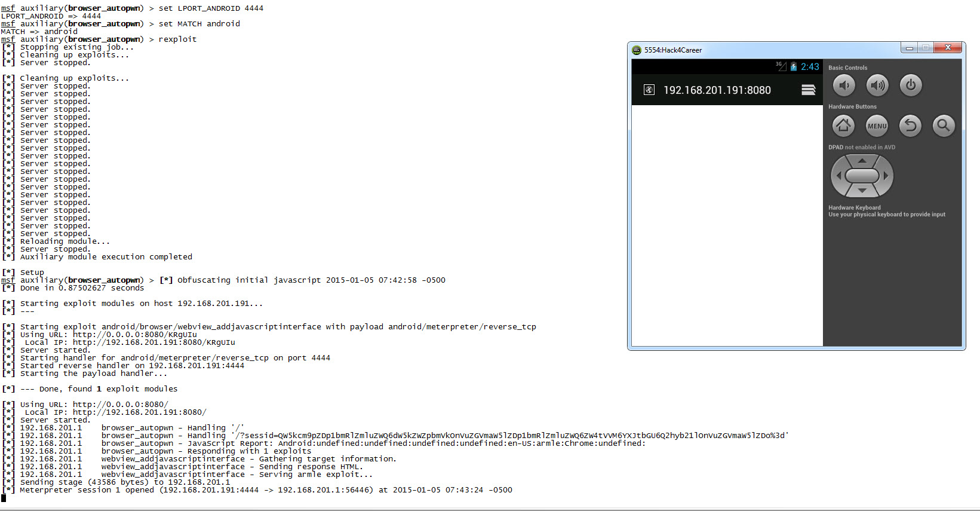Click 'Done, found 1 exploit modules' line
The height and width of the screenshot is (511, 980).
pyautogui.click(x=90, y=389)
